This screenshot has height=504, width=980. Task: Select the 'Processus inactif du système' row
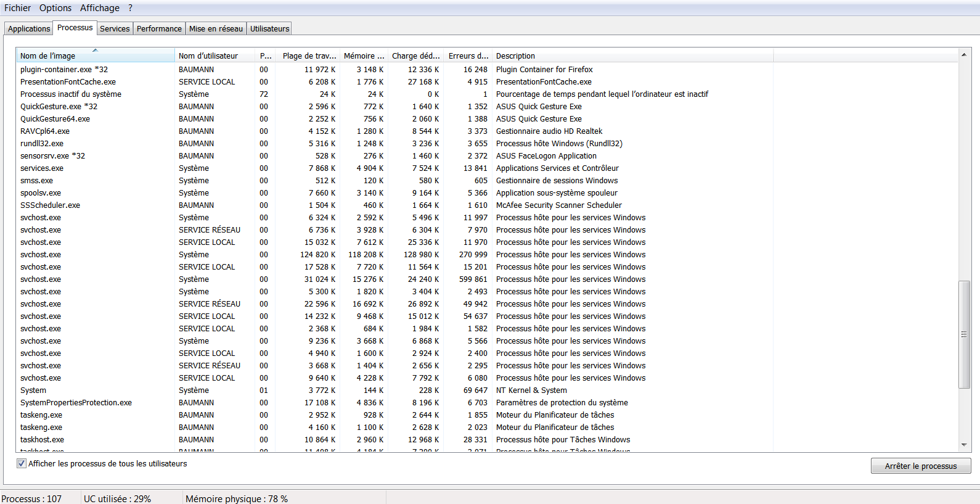pos(71,94)
